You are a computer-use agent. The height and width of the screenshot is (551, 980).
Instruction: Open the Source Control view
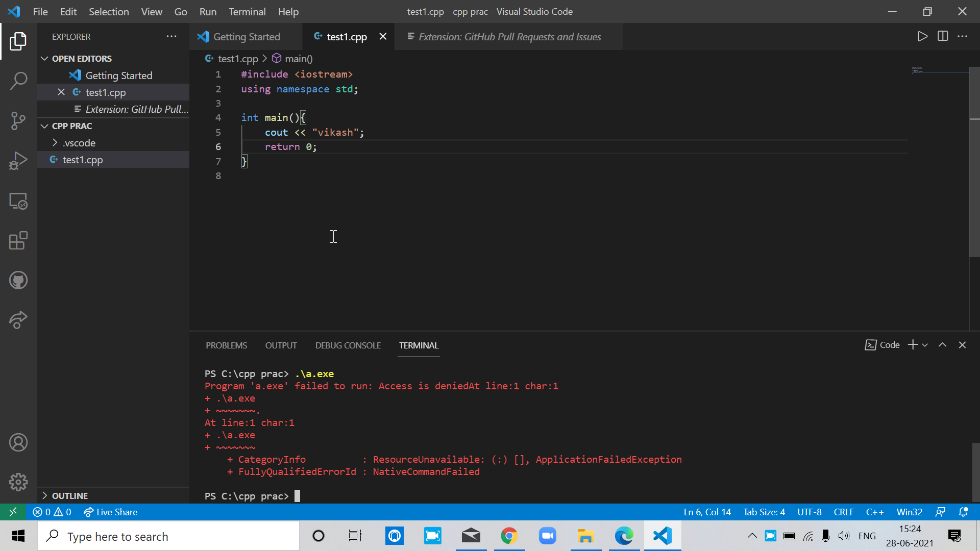pyautogui.click(x=18, y=121)
